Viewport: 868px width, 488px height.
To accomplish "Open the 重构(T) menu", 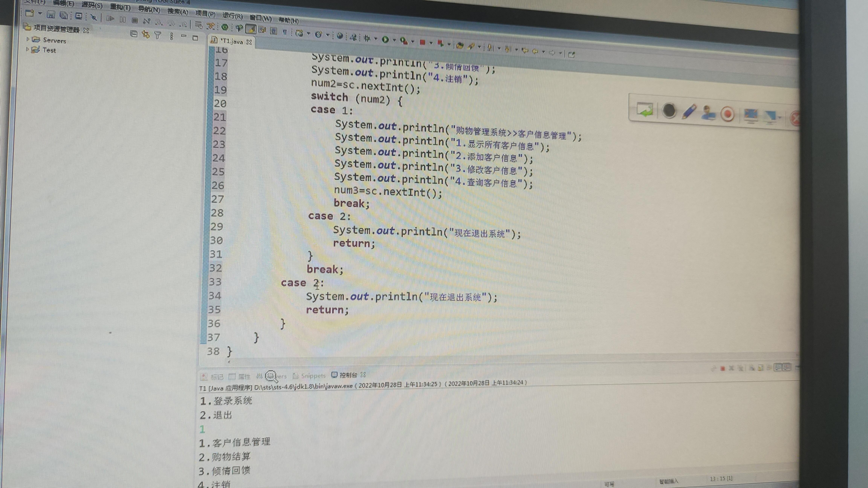I will [x=120, y=7].
